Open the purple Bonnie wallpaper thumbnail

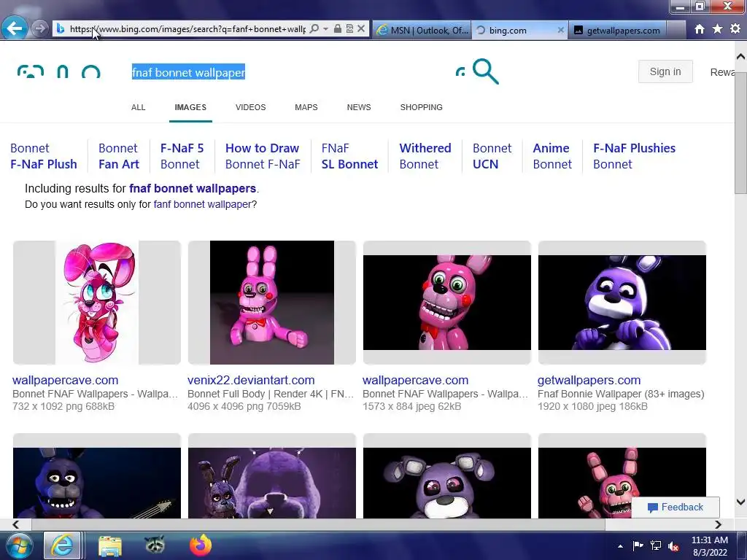(622, 303)
